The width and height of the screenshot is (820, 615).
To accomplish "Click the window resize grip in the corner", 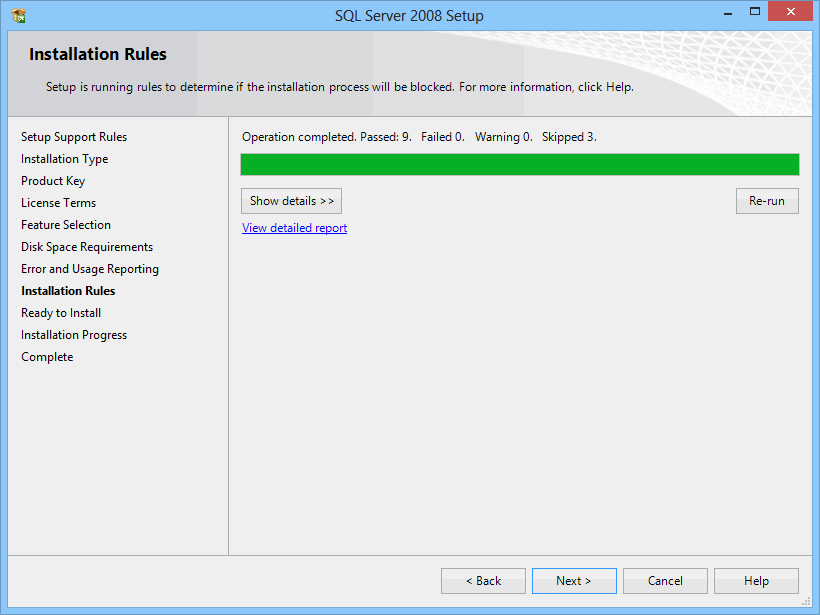I will point(806,601).
